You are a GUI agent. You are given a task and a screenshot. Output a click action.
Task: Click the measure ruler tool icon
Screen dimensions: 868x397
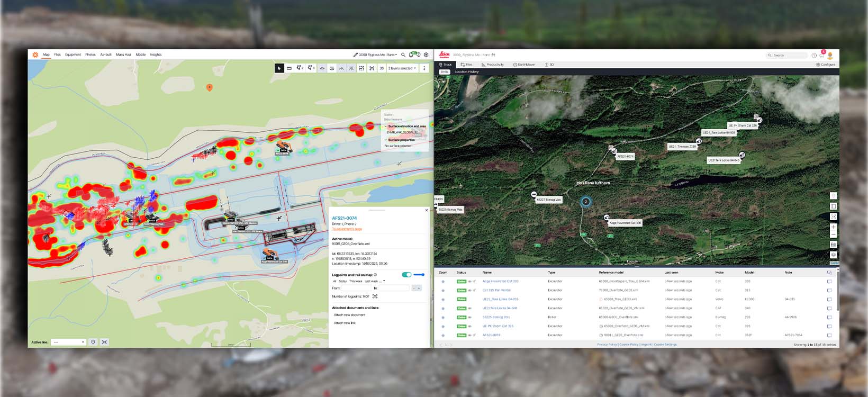tap(289, 68)
